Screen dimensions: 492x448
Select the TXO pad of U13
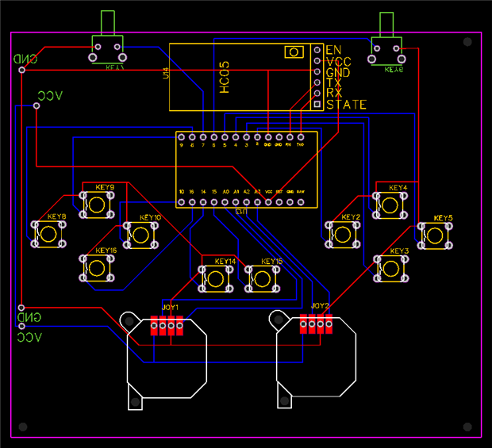[301, 137]
